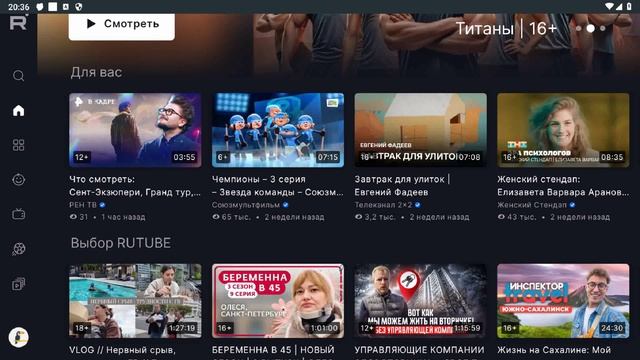Select the first banner carousel dot
640x360 pixels.
tap(578, 29)
